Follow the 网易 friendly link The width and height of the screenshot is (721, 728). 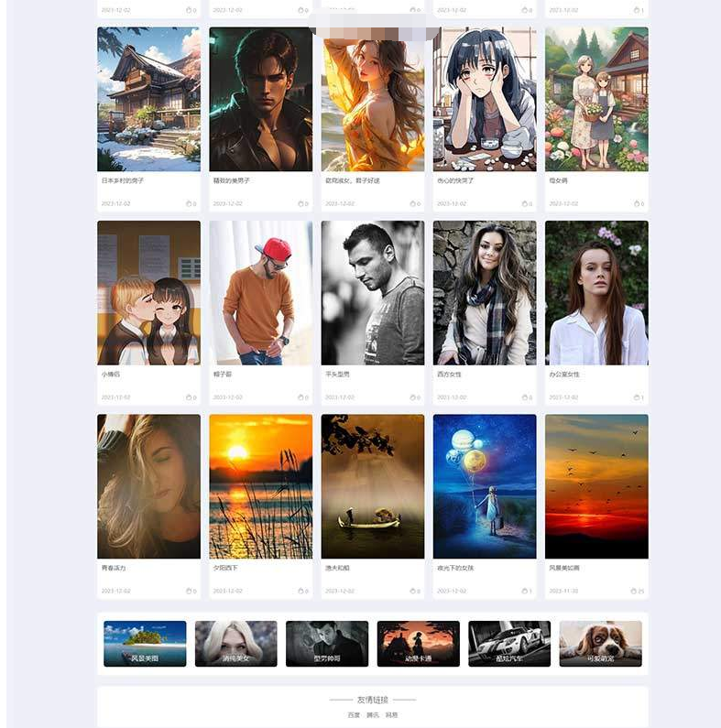[391, 715]
